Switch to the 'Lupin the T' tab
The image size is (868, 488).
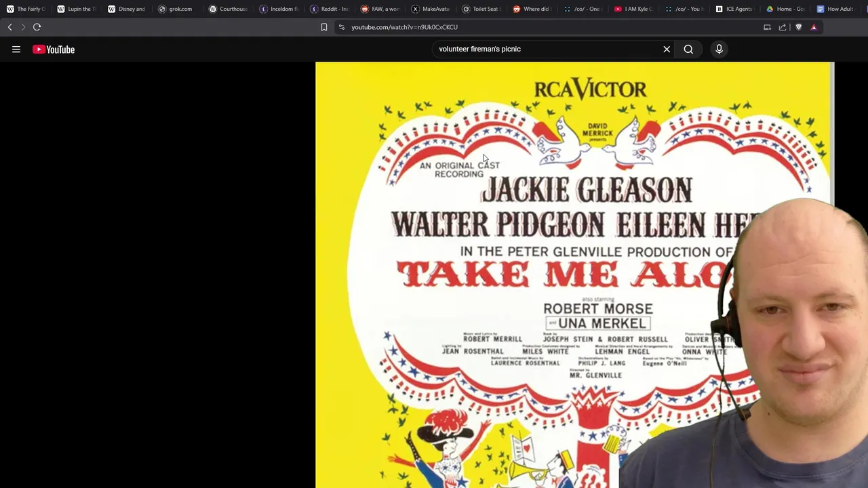pyautogui.click(x=76, y=9)
